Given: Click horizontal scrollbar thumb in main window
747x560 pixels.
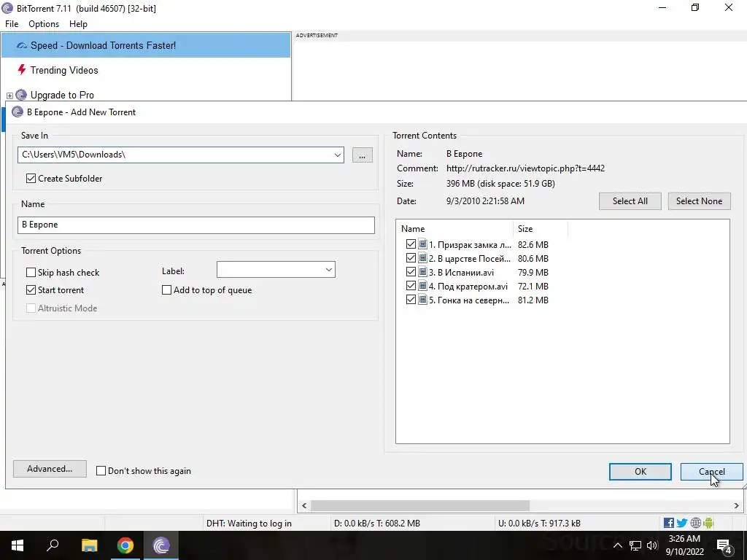Looking at the screenshot, I should coord(419,505).
